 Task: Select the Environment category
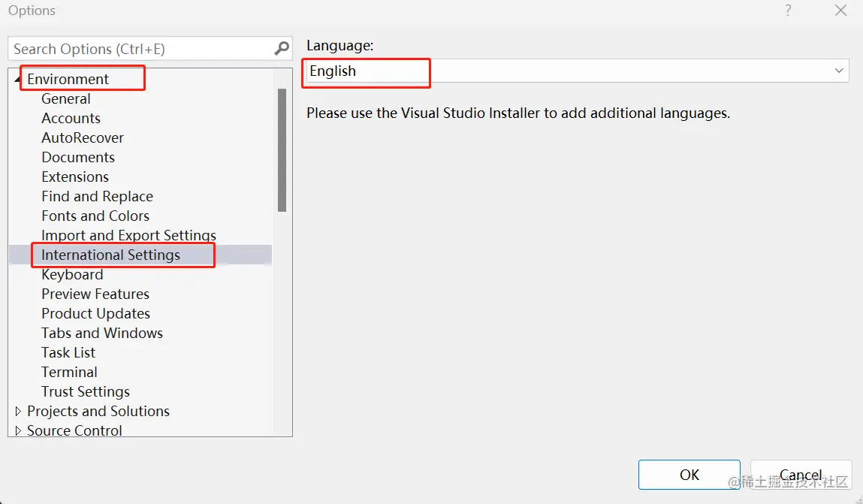[x=68, y=79]
